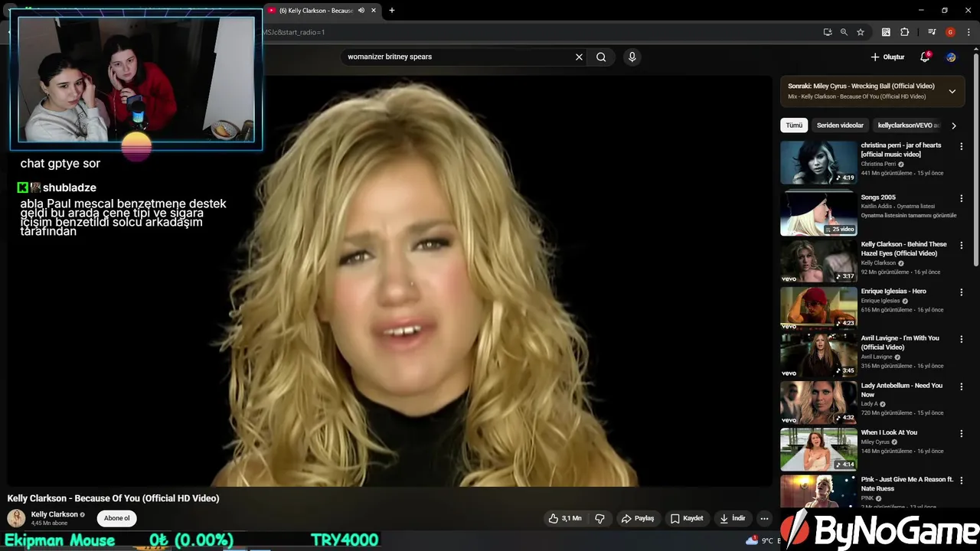Subscribe with the Abone ol button

coord(116,518)
